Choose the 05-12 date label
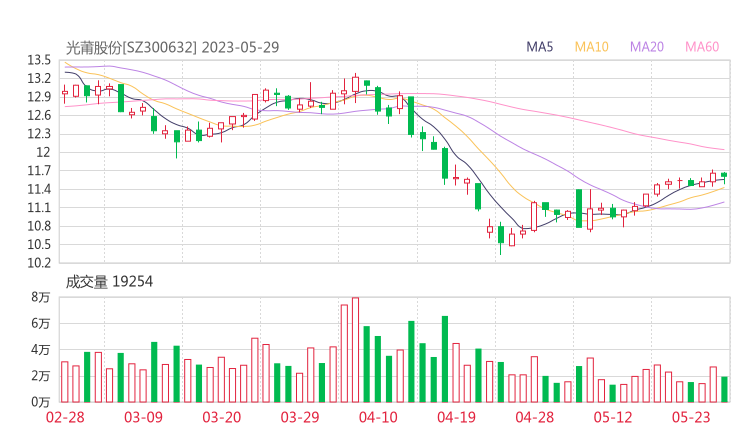This screenshot has width=740, height=440. click(x=613, y=417)
